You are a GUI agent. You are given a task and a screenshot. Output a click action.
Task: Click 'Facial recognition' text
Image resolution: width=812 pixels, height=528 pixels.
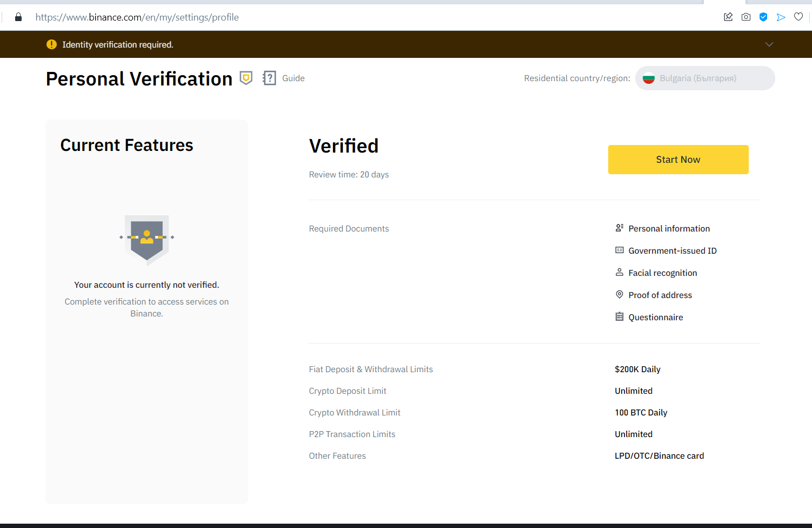(x=663, y=273)
